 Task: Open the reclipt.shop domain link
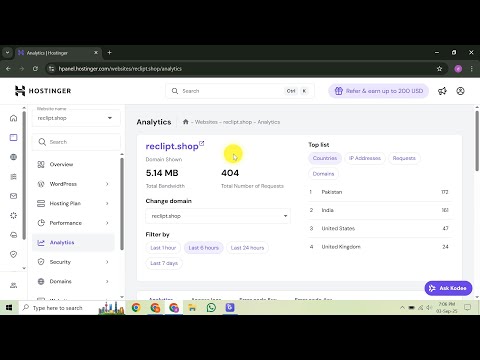[x=172, y=146]
